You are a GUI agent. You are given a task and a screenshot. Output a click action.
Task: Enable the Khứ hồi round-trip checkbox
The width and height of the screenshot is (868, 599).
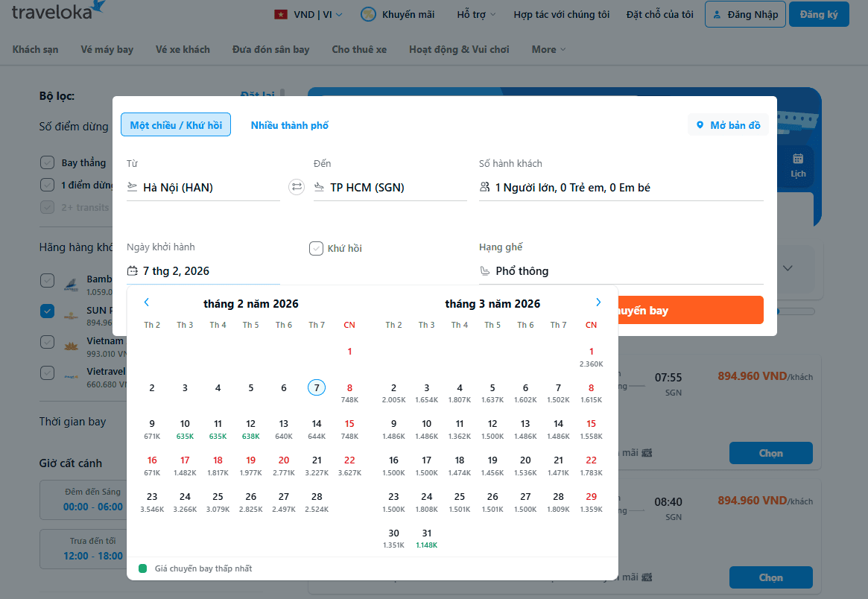[316, 248]
